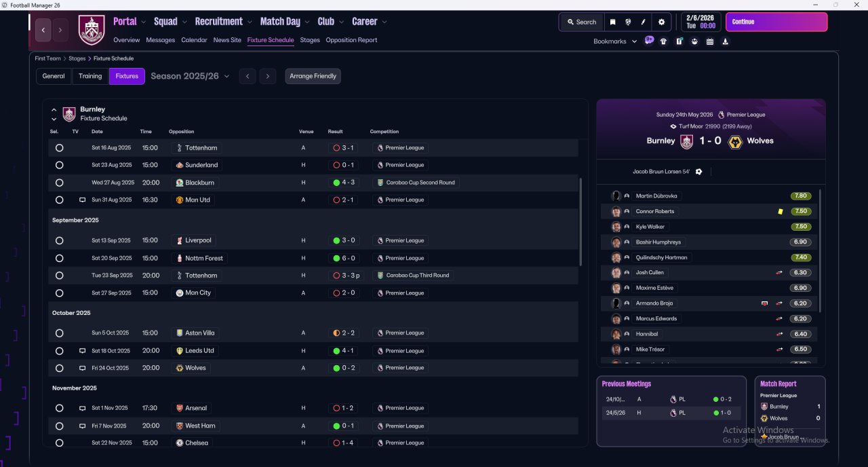Select the West Ham fixture radio

point(59,426)
